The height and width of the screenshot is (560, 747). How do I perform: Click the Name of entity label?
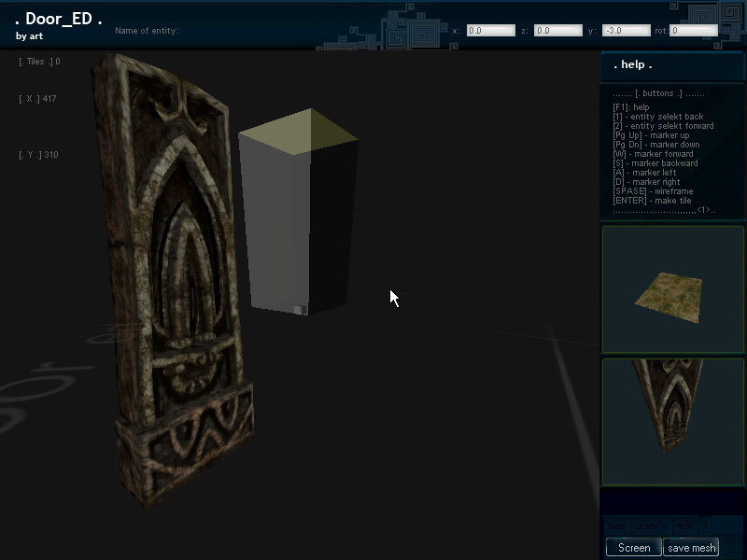tap(147, 31)
